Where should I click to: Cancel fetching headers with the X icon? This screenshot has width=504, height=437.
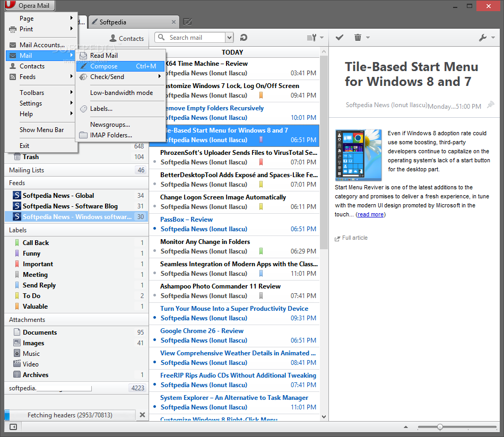[x=142, y=415]
